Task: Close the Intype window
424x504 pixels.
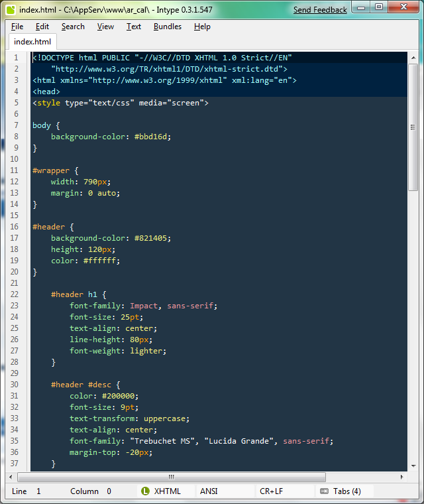Action: [403, 7]
